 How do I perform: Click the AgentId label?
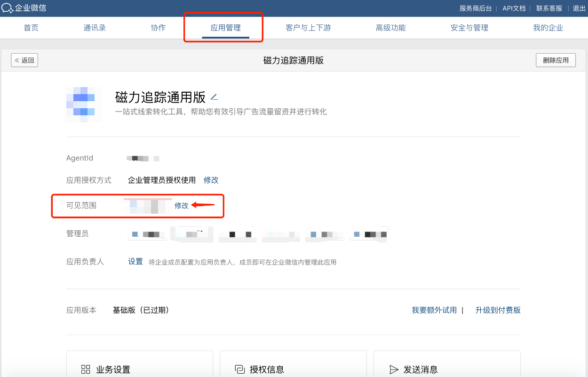79,158
